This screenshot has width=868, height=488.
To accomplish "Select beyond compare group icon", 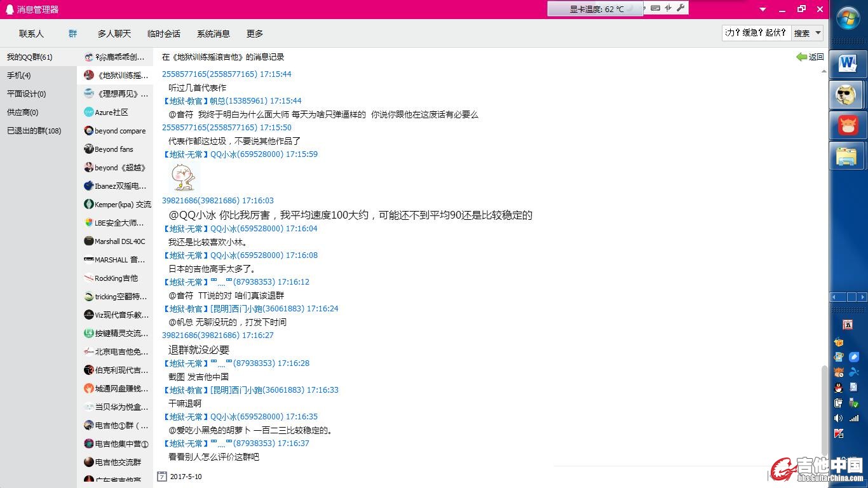I will [x=89, y=130].
